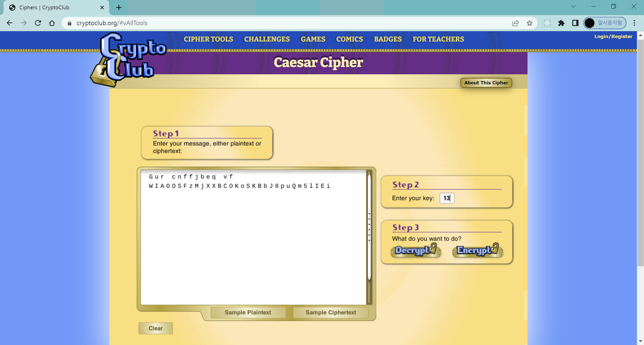The image size is (644, 345).
Task: Expand the tab search chevron
Action: [573, 7]
